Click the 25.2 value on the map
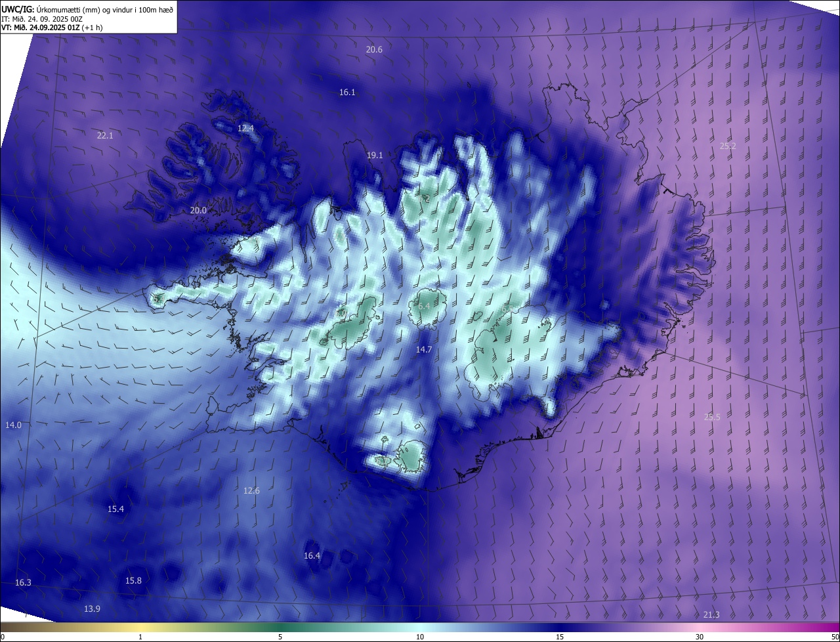The height and width of the screenshot is (642, 840). [x=728, y=146]
